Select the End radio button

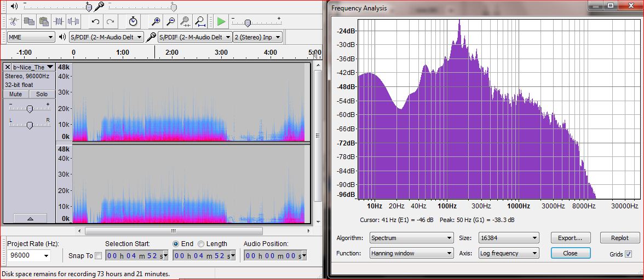pyautogui.click(x=176, y=243)
